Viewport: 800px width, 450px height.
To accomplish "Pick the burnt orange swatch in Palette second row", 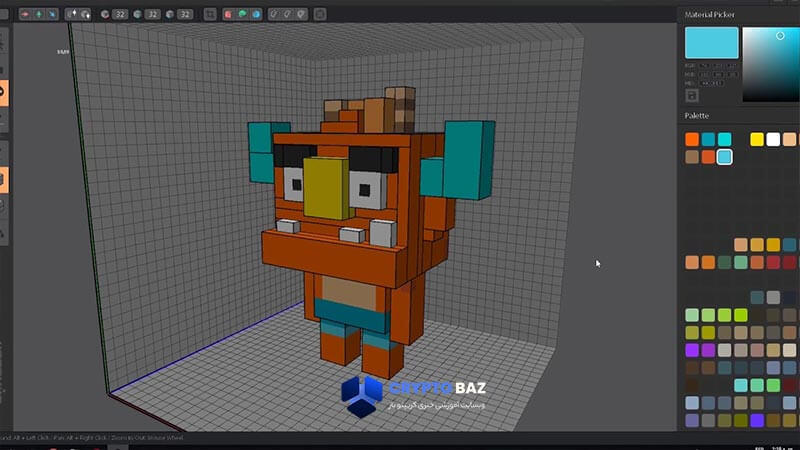I will [x=708, y=157].
